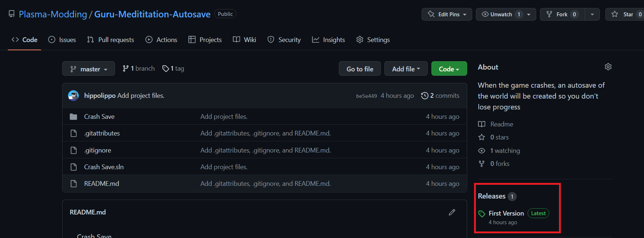Open README.md in the file list
The height and width of the screenshot is (238, 644).
102,184
